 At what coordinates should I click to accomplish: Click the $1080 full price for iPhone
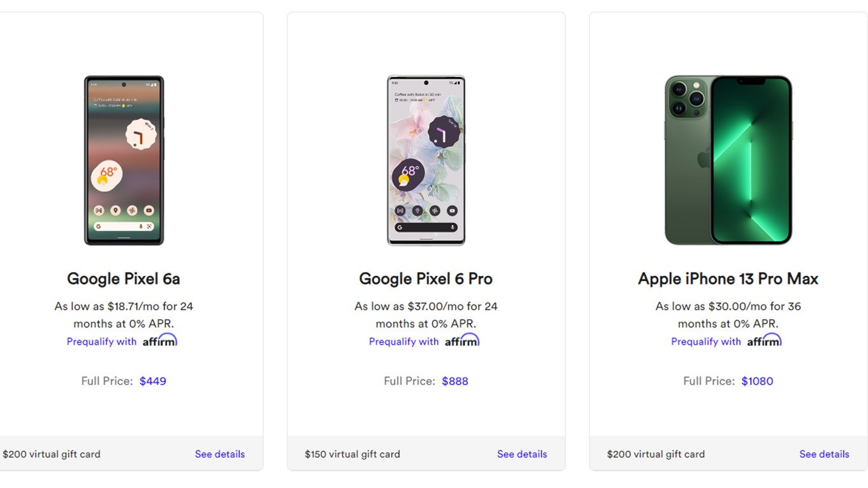(757, 381)
